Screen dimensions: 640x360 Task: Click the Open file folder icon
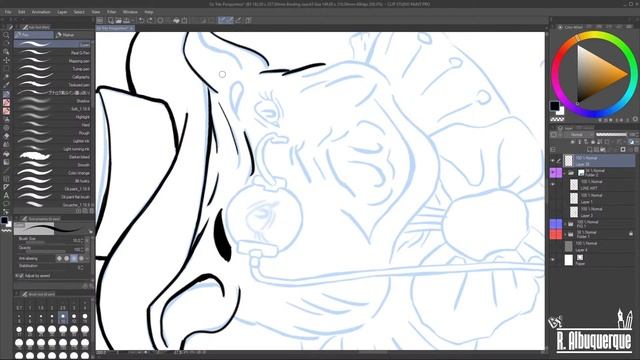pyautogui.click(x=118, y=20)
